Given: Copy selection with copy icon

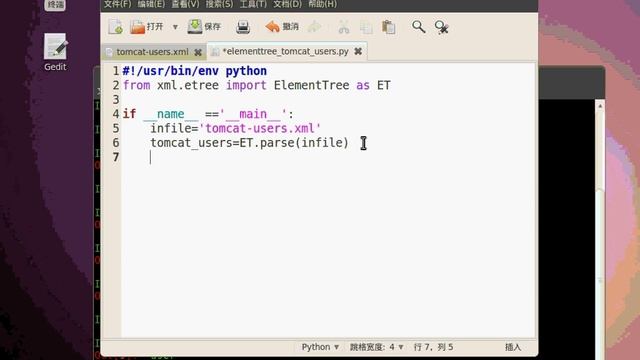Looking at the screenshot, I should [366, 27].
